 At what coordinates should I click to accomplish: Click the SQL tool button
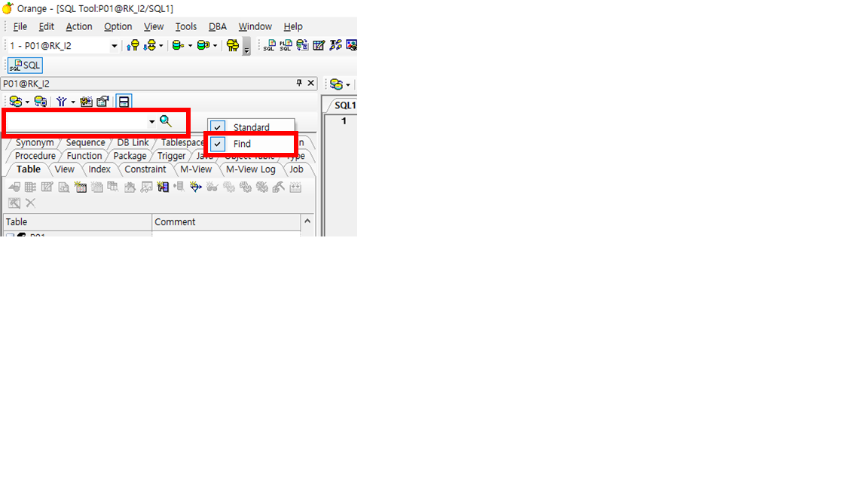(x=25, y=66)
